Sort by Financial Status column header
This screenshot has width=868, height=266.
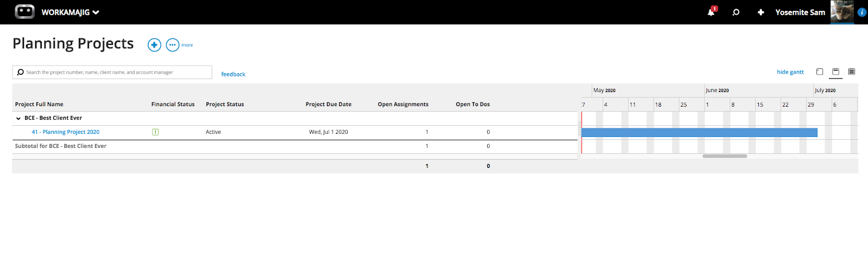click(x=173, y=104)
